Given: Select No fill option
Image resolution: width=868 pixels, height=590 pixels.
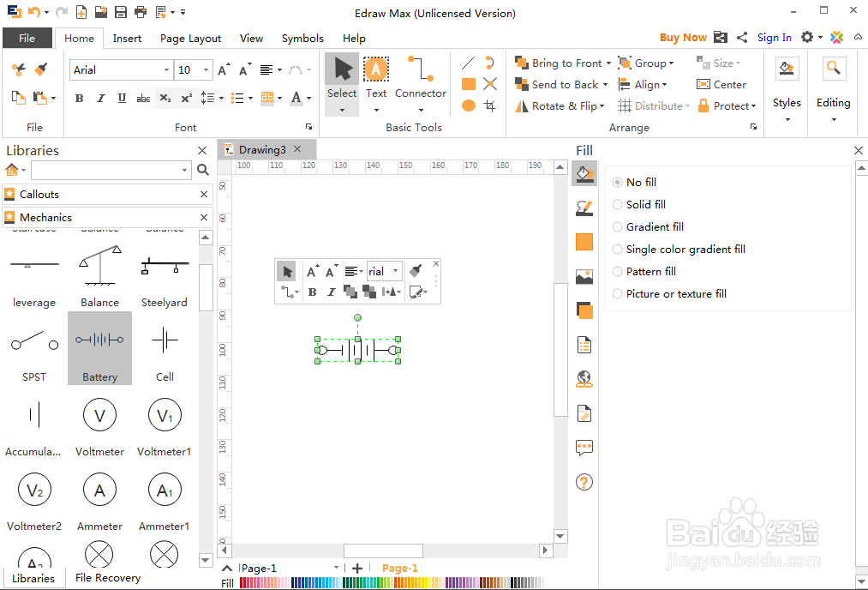Looking at the screenshot, I should [634, 183].
